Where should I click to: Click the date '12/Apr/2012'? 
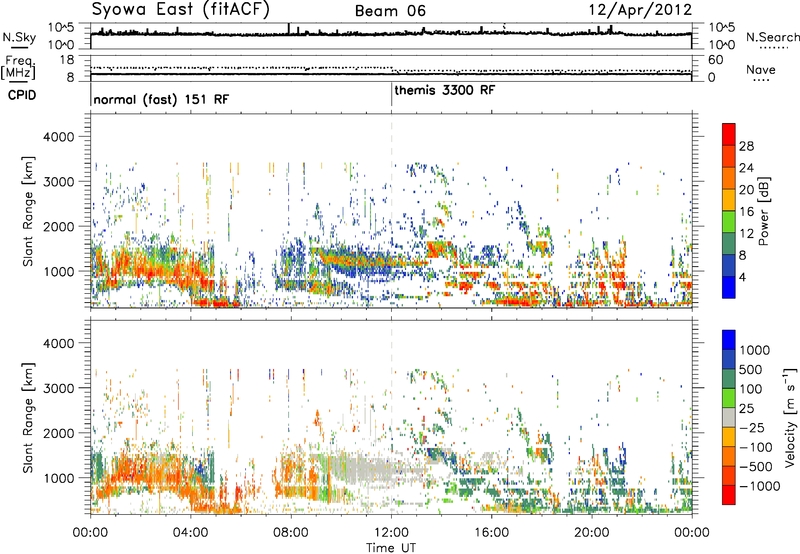pos(640,10)
